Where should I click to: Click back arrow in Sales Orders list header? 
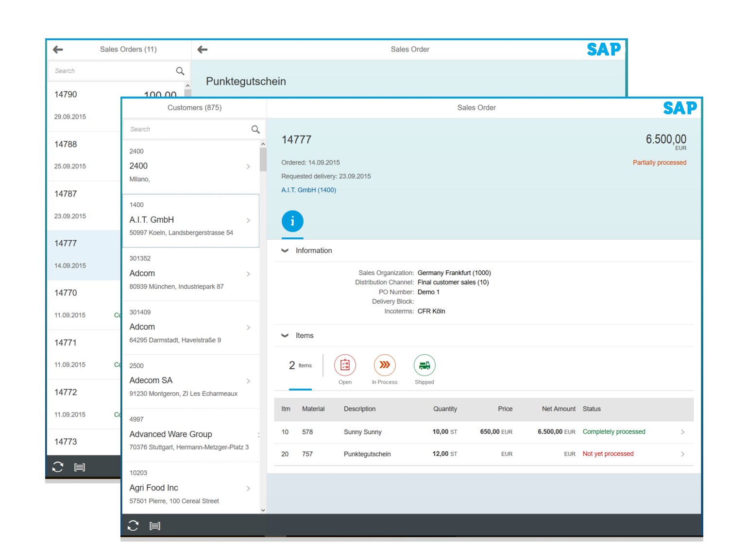coord(58,49)
